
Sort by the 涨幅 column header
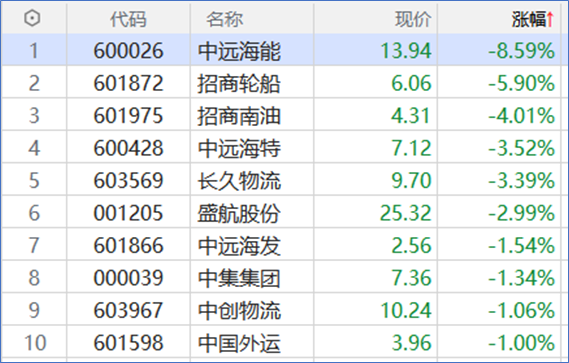tap(529, 19)
